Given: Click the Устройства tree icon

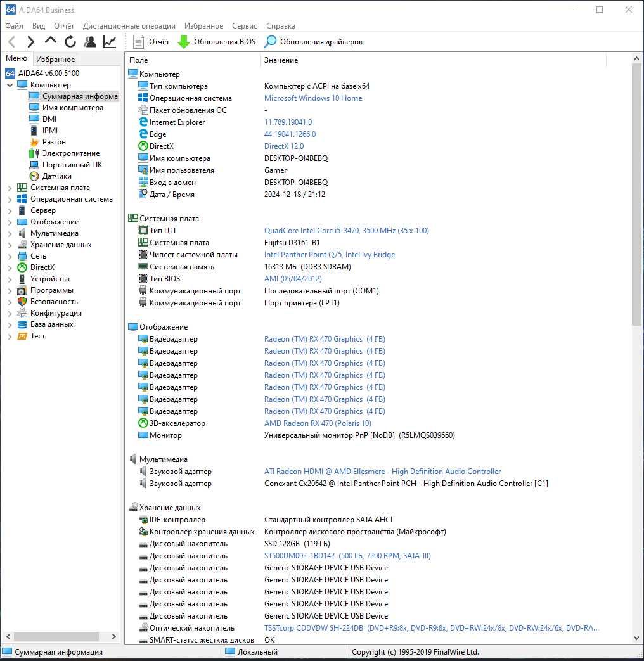Looking at the screenshot, I should (x=22, y=279).
